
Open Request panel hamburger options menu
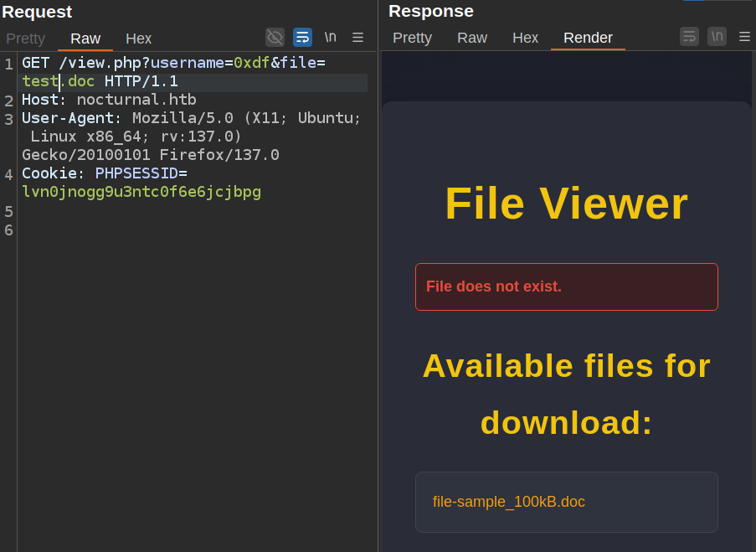[x=357, y=37]
